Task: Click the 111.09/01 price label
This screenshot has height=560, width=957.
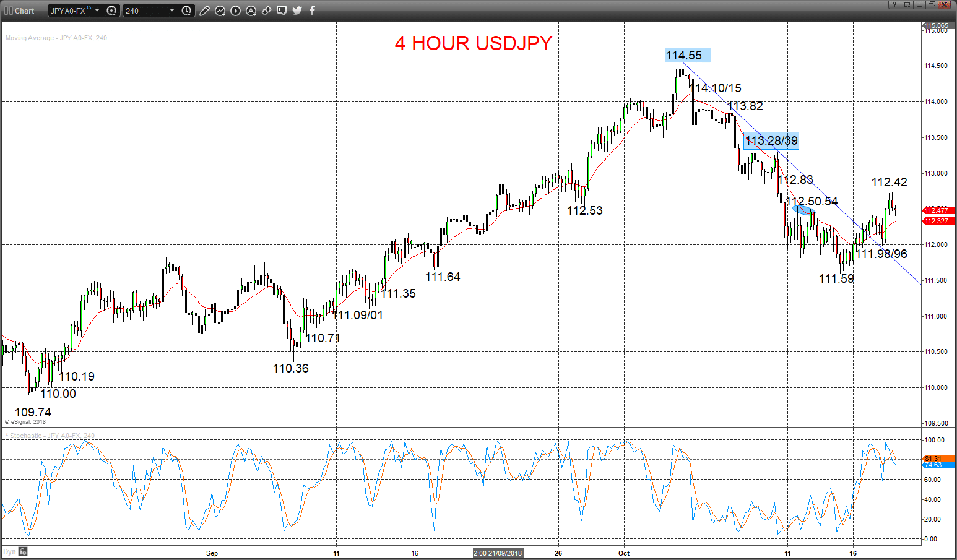Action: pyautogui.click(x=358, y=315)
